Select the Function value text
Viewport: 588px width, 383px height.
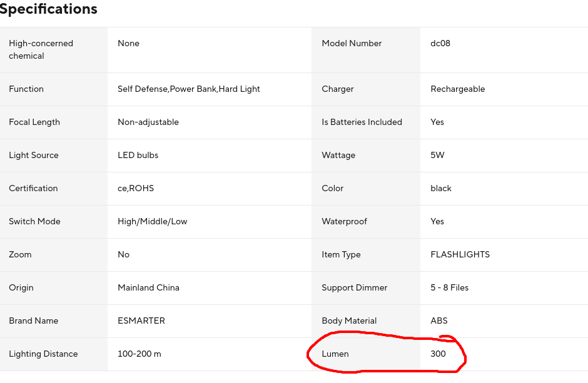tap(189, 89)
